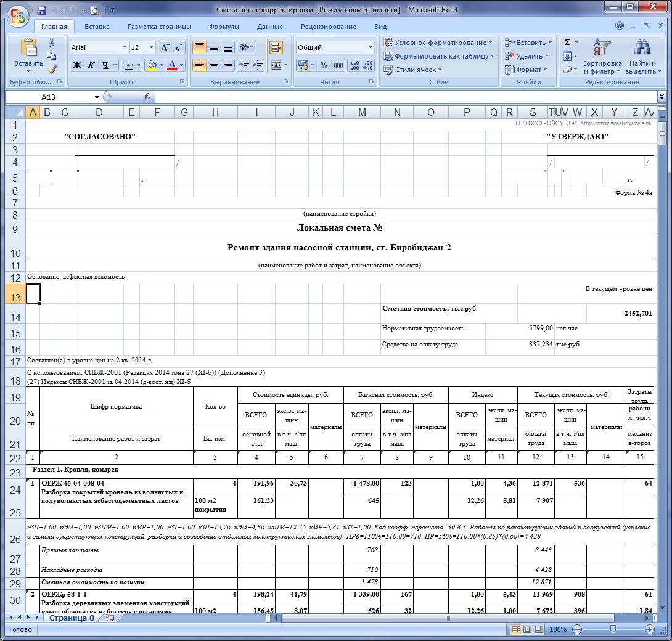Click the Increase font size icon
Viewport: 672px width, 641px height.
(165, 47)
